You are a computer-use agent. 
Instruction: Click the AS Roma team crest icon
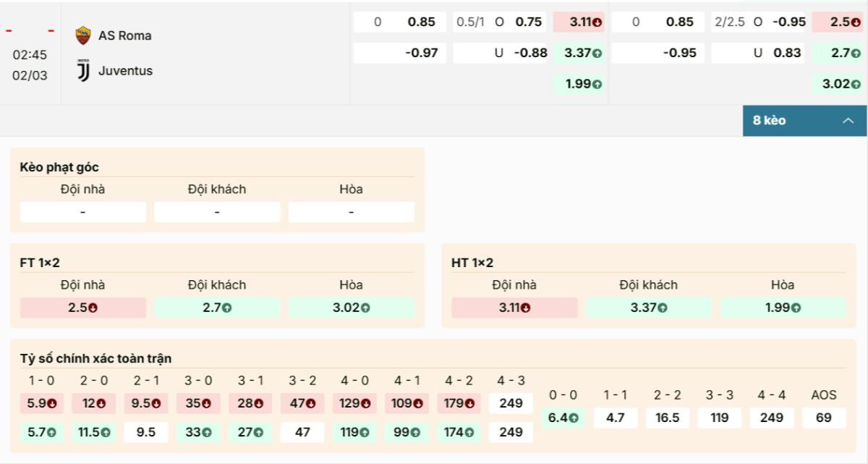coord(83,35)
